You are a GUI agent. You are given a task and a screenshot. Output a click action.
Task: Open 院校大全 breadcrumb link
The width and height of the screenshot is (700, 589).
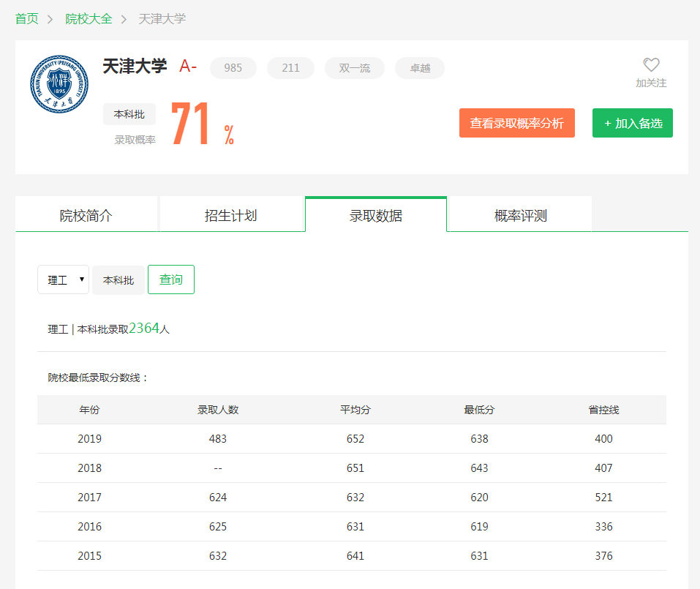click(89, 19)
